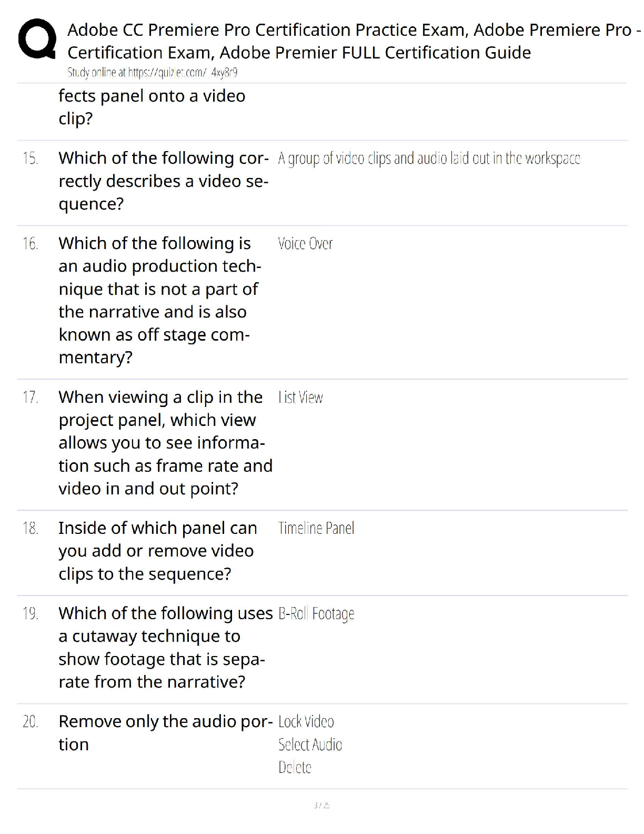Viewport: 644px width, 834px height.
Task: Click the 'Select Audio' answer line
Action: 310,744
